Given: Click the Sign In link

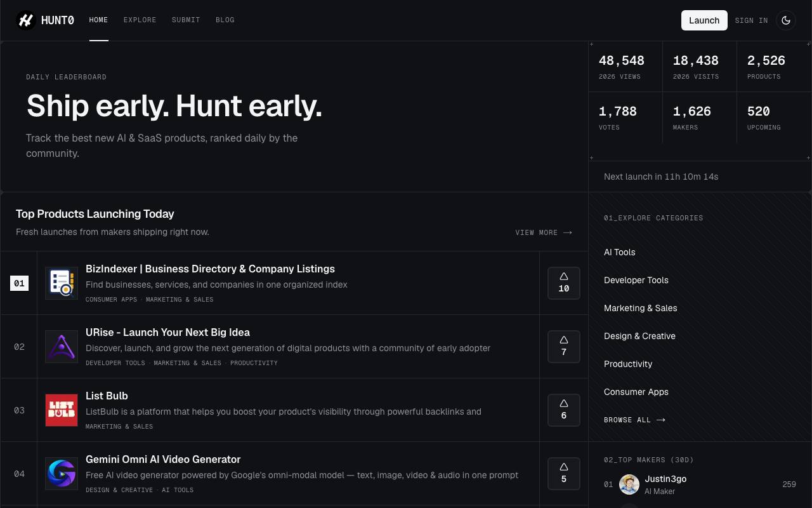Looking at the screenshot, I should 751,20.
